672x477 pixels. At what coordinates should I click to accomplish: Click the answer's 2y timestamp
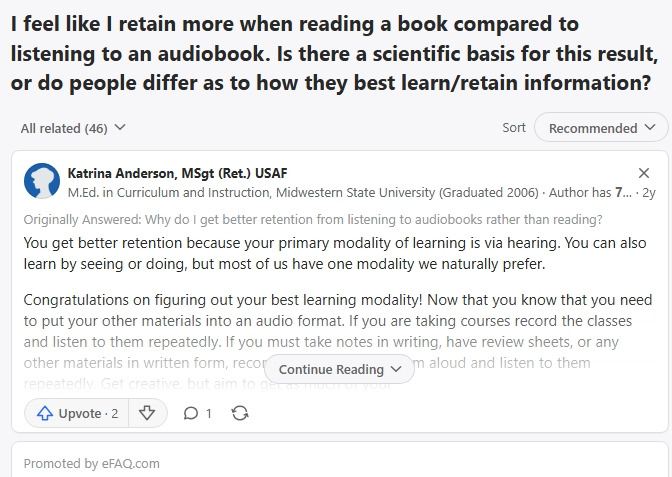coord(649,191)
